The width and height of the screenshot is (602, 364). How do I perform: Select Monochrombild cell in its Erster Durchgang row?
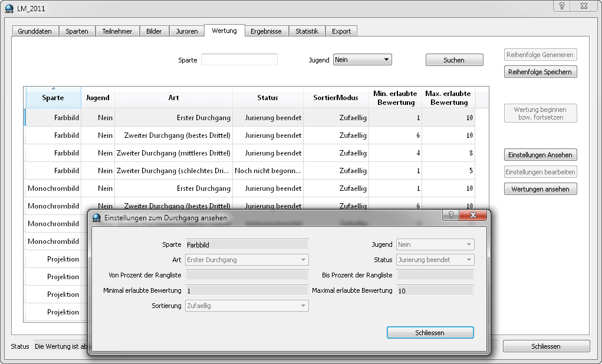[x=54, y=188]
